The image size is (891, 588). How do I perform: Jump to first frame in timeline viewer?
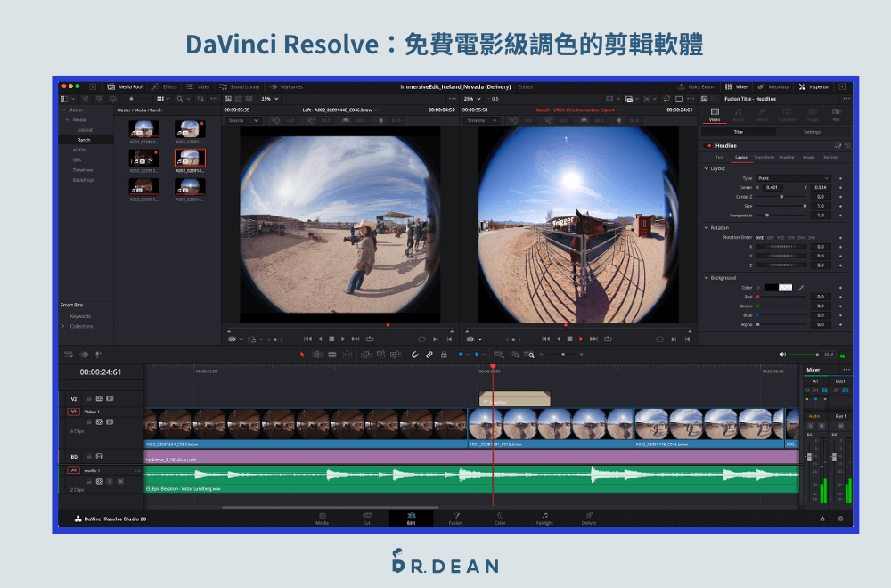point(545,339)
